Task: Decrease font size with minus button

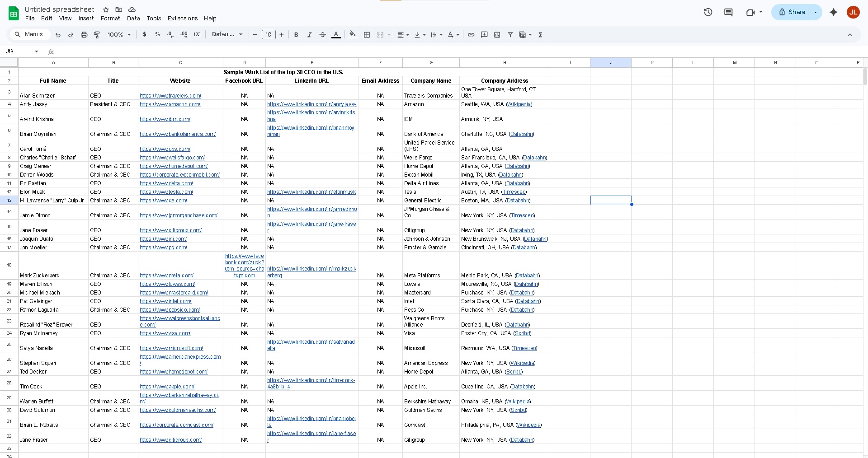Action: click(x=255, y=35)
